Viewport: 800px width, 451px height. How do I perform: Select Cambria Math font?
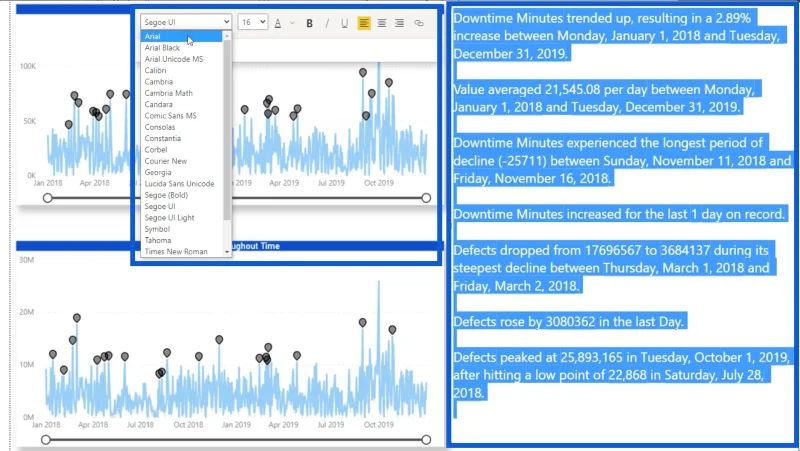click(181, 93)
